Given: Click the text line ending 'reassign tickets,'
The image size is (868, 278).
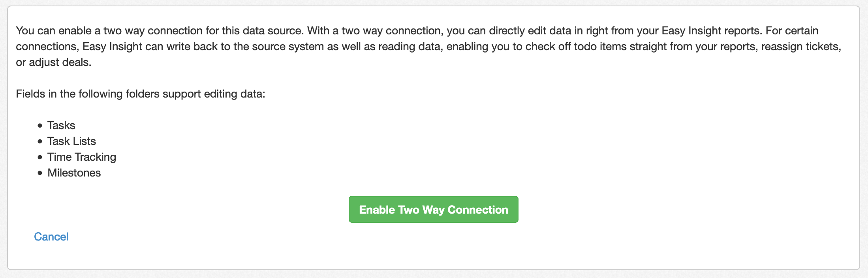Looking at the screenshot, I should (428, 46).
